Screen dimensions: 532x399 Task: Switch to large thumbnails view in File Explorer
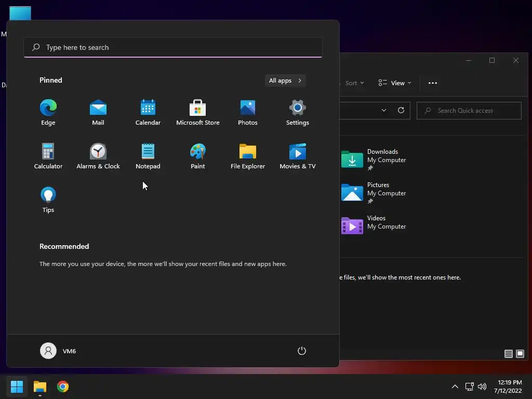click(520, 354)
